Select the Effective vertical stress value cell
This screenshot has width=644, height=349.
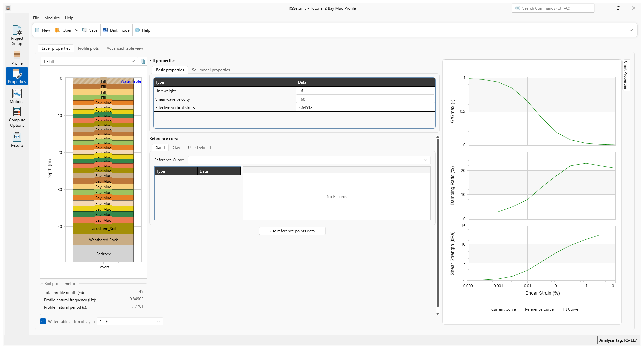click(365, 107)
